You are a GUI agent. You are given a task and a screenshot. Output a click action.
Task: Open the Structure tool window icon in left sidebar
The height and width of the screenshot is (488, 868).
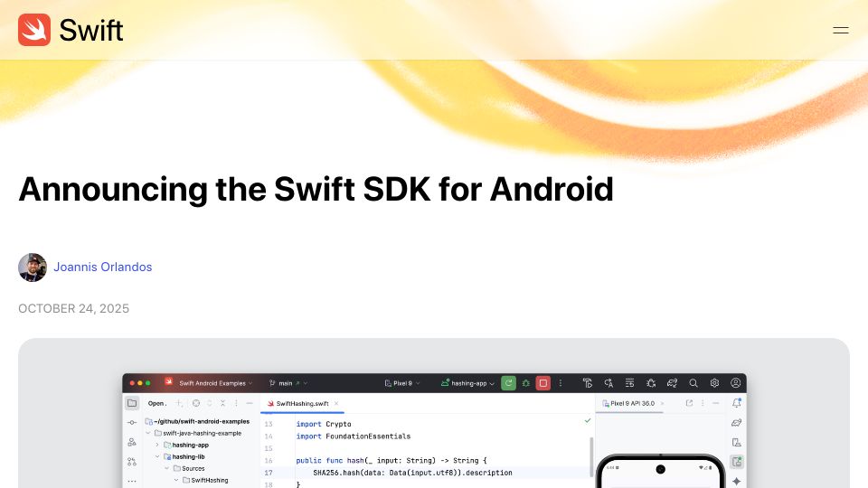132,442
